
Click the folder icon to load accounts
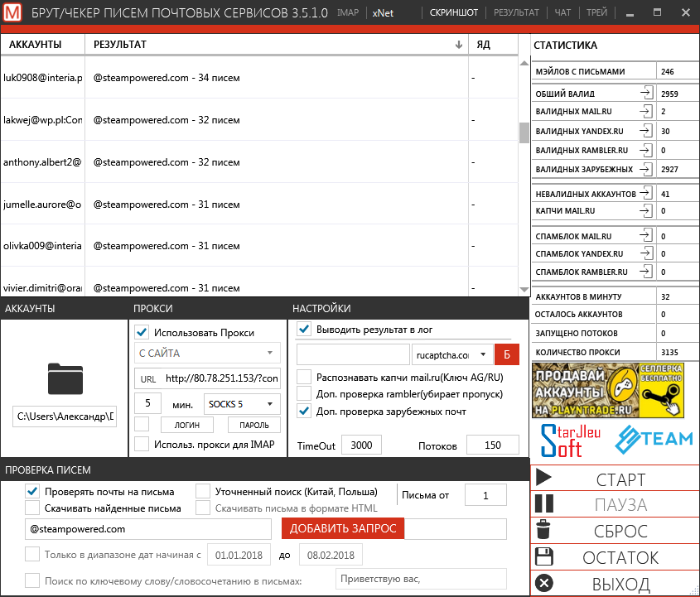tap(65, 378)
